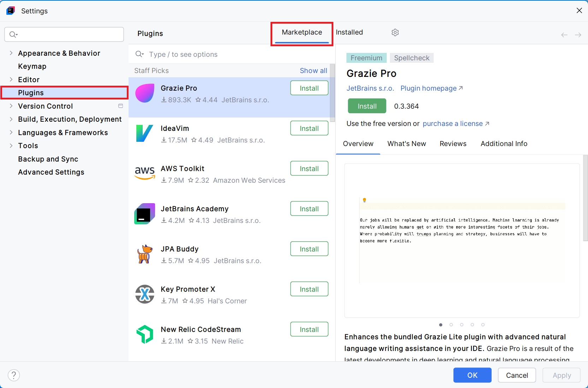
Task: Click the plugin search magnifier icon
Action: pyautogui.click(x=139, y=54)
